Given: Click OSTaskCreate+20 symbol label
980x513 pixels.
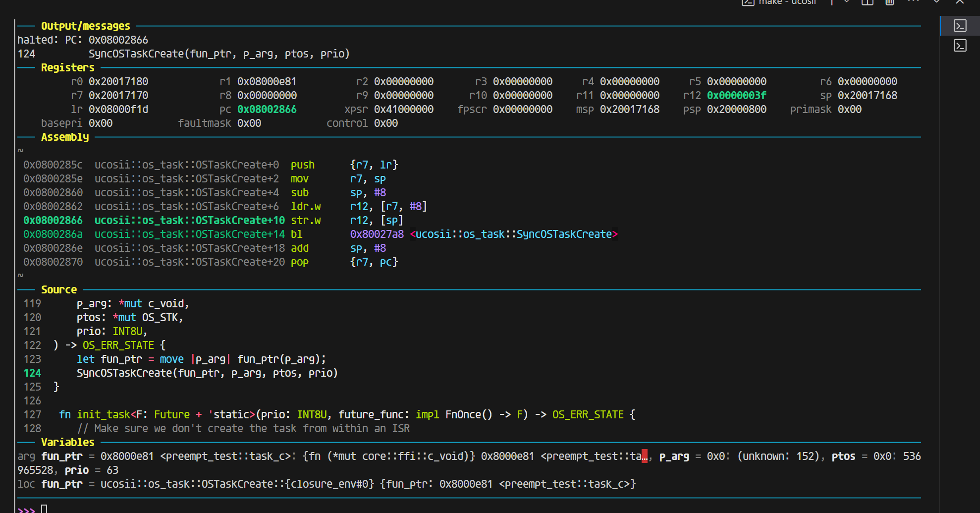Looking at the screenshot, I should pos(190,262).
